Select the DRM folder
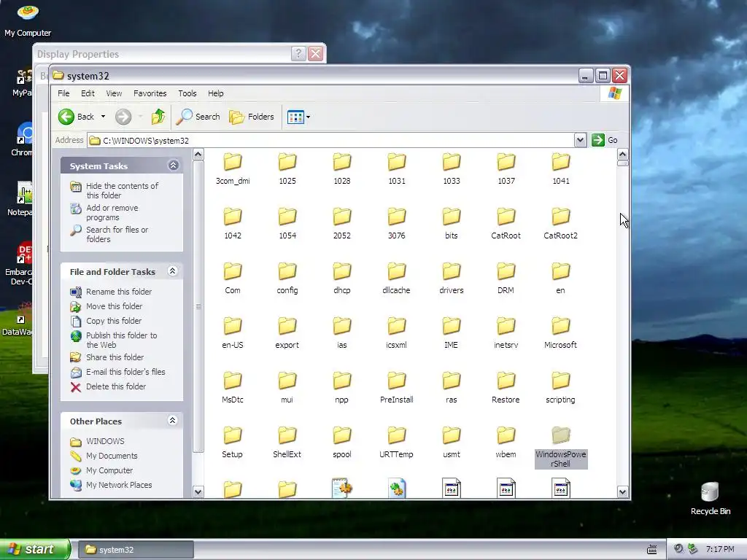747x560 pixels. (x=506, y=278)
